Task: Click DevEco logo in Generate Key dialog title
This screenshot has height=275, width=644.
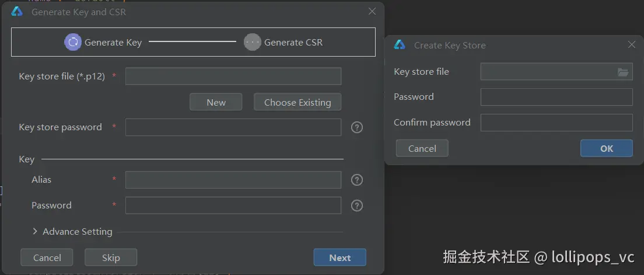Action: pyautogui.click(x=17, y=12)
